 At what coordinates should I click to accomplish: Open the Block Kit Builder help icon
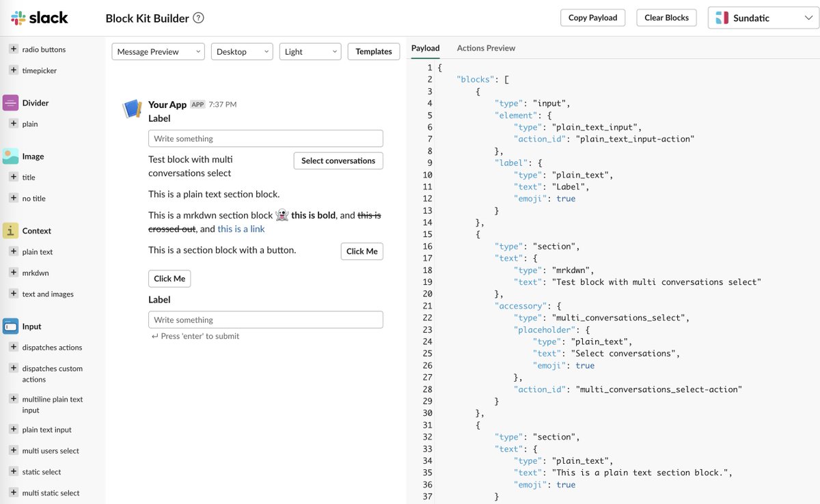[x=198, y=18]
